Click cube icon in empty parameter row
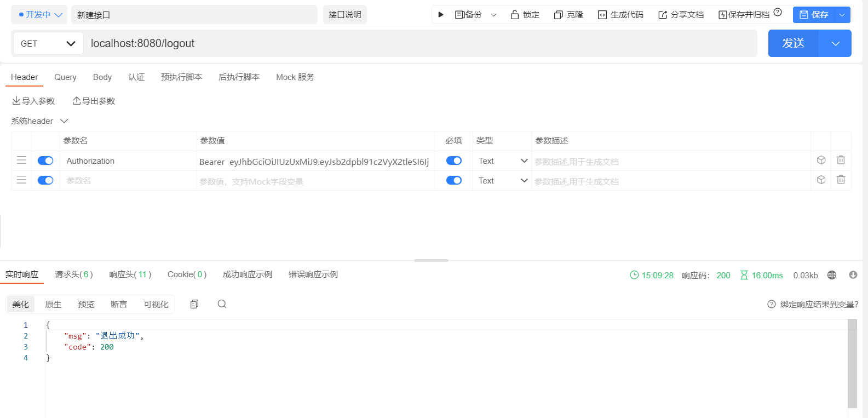 coord(821,180)
